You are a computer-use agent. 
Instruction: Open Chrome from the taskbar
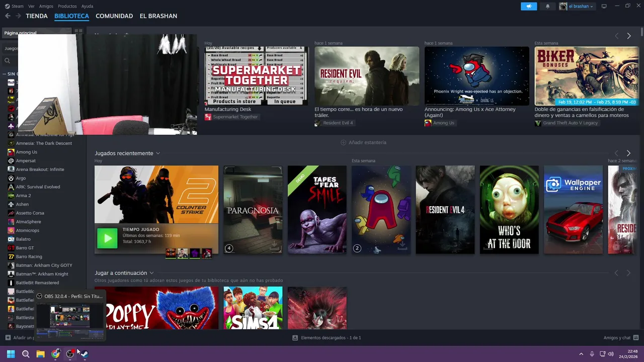pos(55,354)
